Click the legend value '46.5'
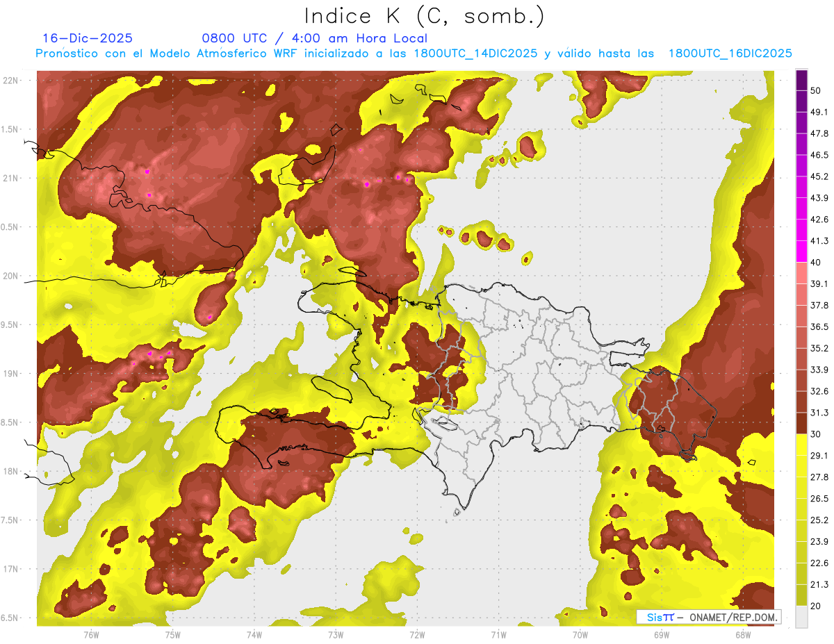834x644 pixels. 819,155
